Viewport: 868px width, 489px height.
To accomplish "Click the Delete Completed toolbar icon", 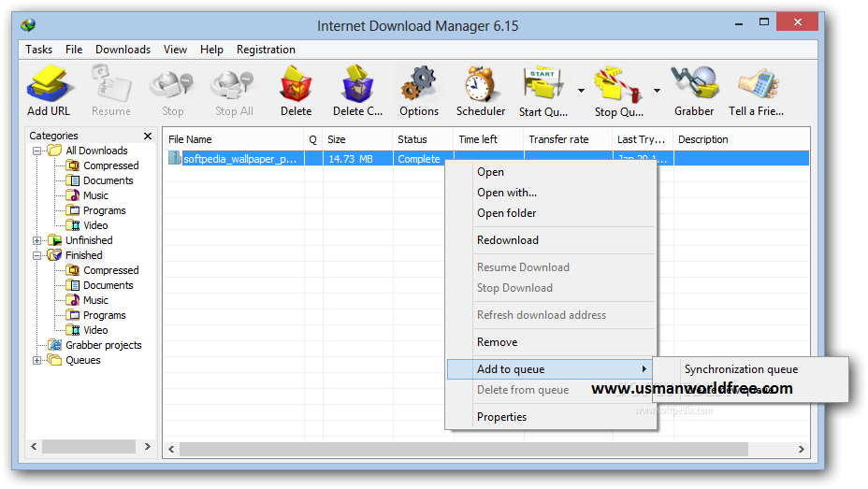I will click(357, 84).
